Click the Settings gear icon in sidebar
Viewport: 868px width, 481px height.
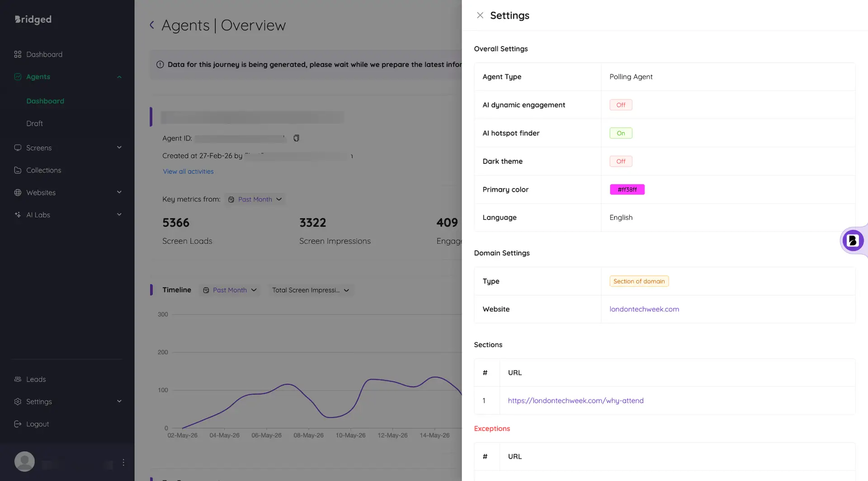(18, 402)
